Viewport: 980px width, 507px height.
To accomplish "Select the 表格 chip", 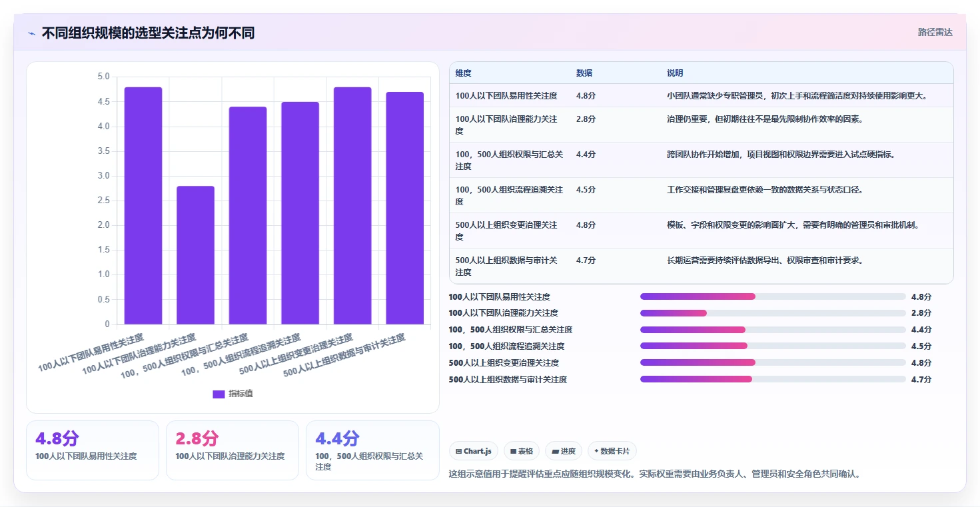I will (521, 451).
